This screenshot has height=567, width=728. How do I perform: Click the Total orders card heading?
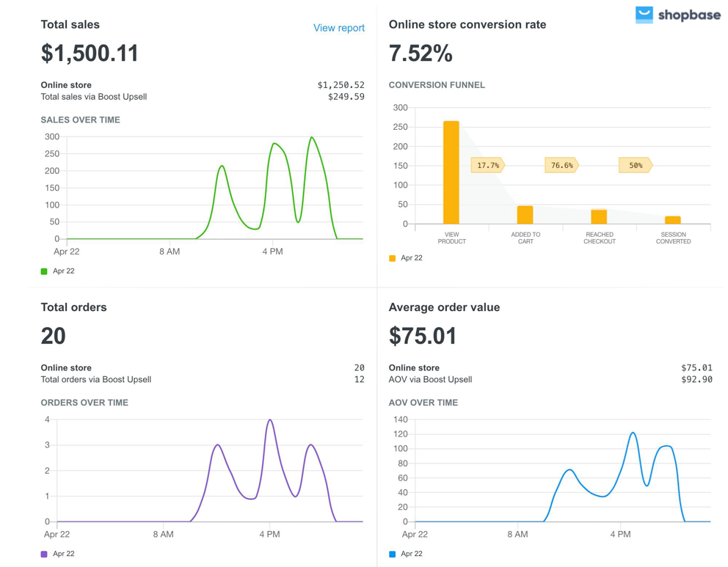tap(73, 307)
